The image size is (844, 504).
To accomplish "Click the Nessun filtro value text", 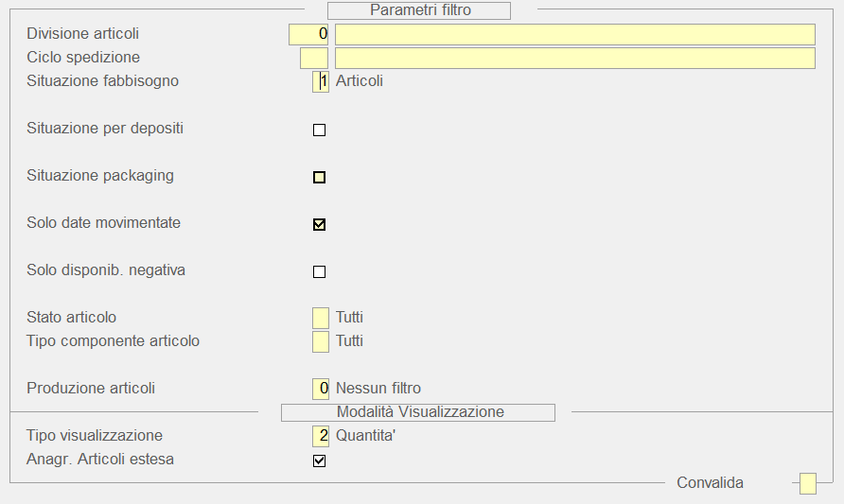I will [378, 388].
